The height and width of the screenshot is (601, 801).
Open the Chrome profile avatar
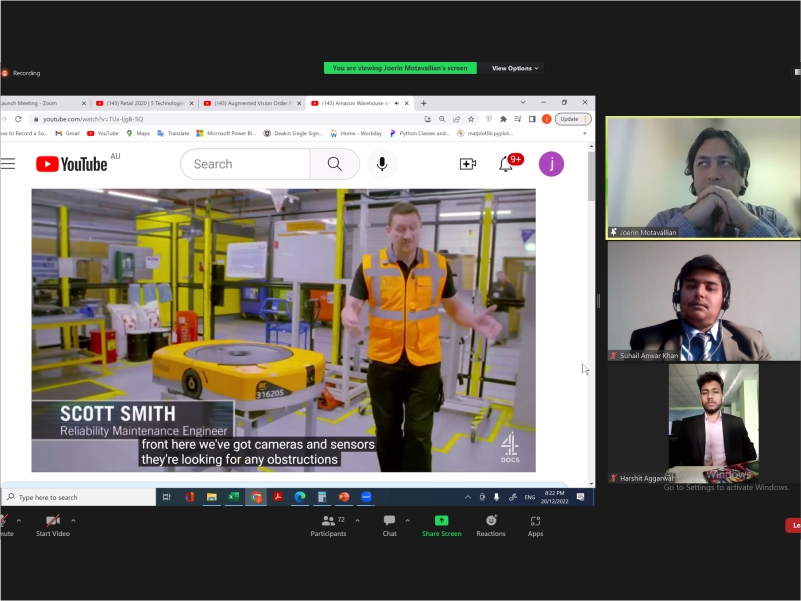tap(546, 119)
